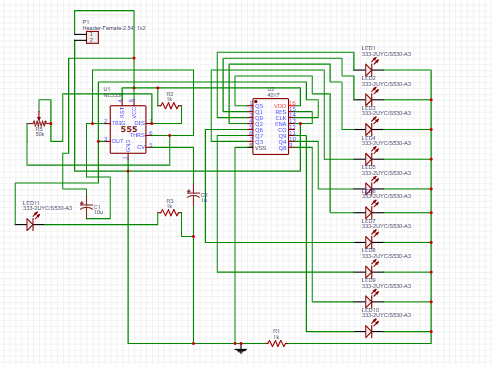Click the Q2 pin label on 4017
Viewport: 492px width, 365px height.
pyautogui.click(x=259, y=124)
